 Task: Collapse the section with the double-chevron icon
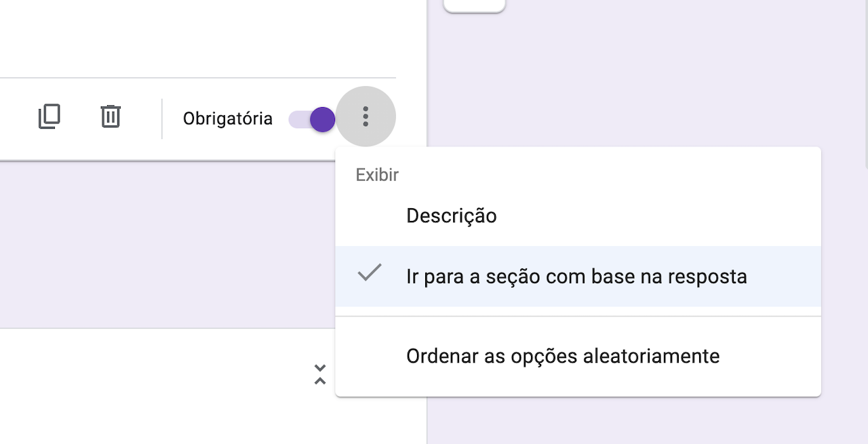coord(320,374)
